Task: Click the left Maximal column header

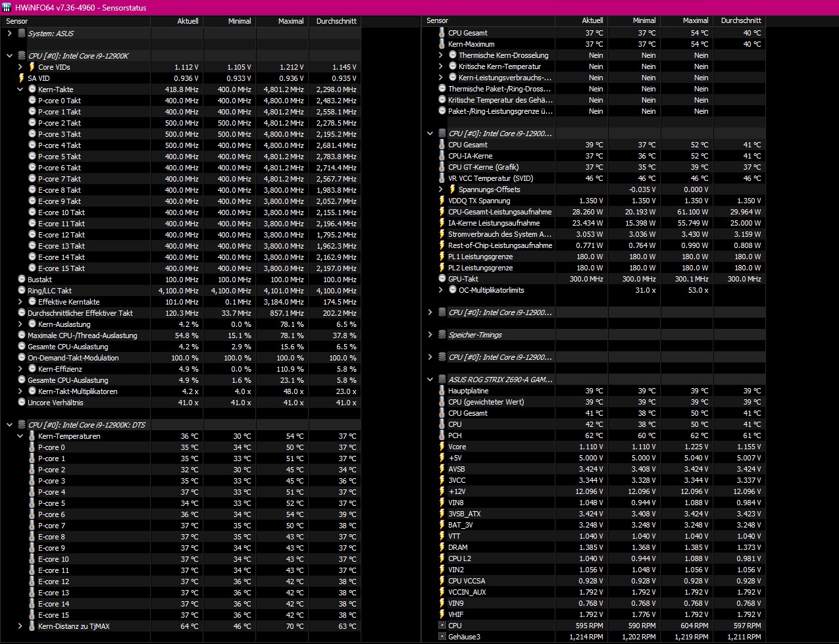Action: click(282, 21)
